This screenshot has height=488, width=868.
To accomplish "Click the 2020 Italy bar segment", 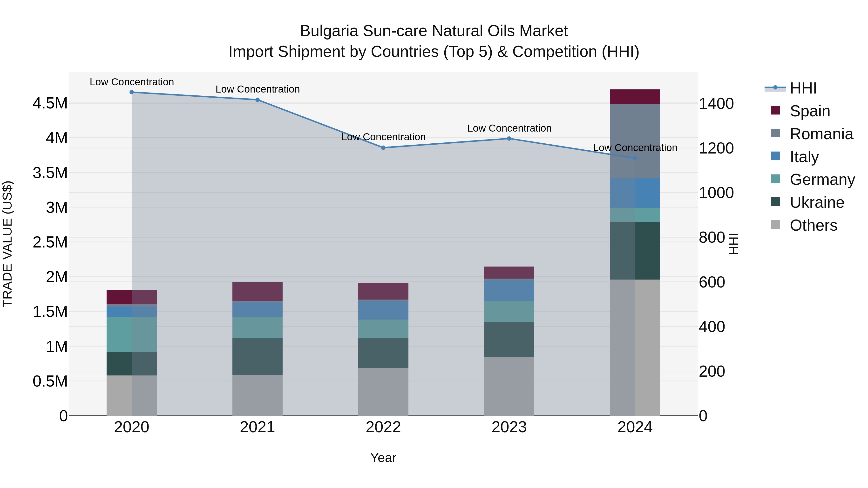I will pyautogui.click(x=132, y=312).
